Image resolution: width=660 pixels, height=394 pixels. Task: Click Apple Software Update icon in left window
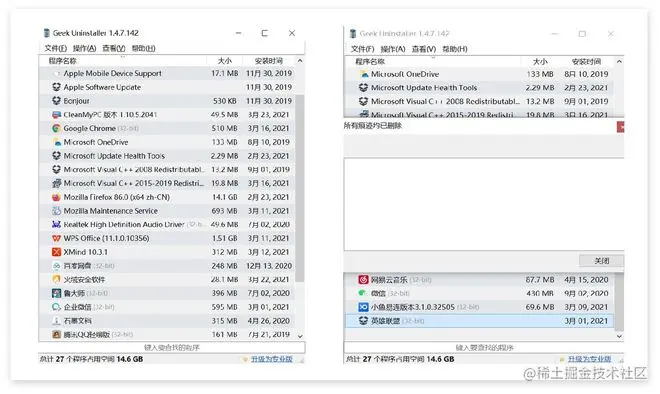pos(56,87)
